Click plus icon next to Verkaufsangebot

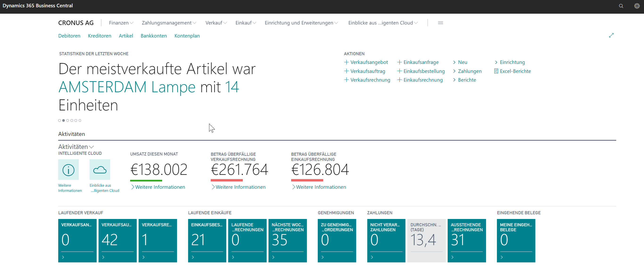347,62
